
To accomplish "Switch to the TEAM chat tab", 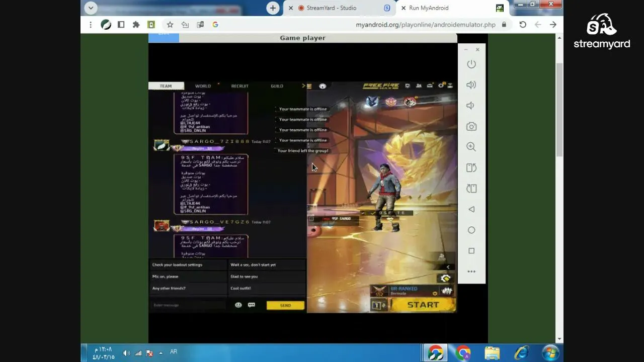I will pos(166,86).
